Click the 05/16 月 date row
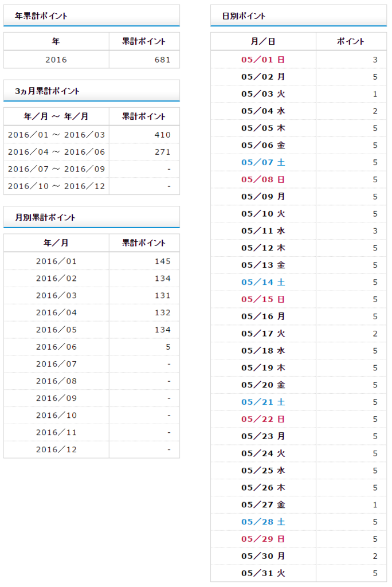This screenshot has height=587, width=392. tap(299, 316)
